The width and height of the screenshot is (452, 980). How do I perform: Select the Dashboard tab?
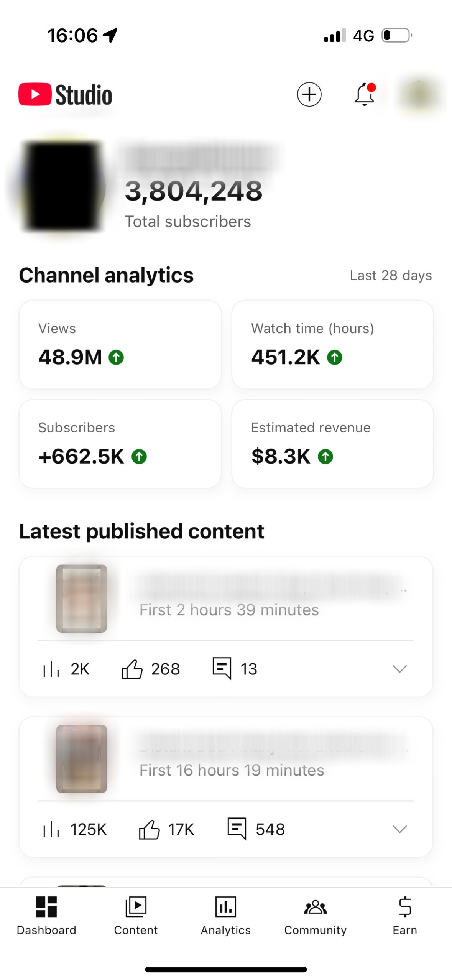[46, 915]
